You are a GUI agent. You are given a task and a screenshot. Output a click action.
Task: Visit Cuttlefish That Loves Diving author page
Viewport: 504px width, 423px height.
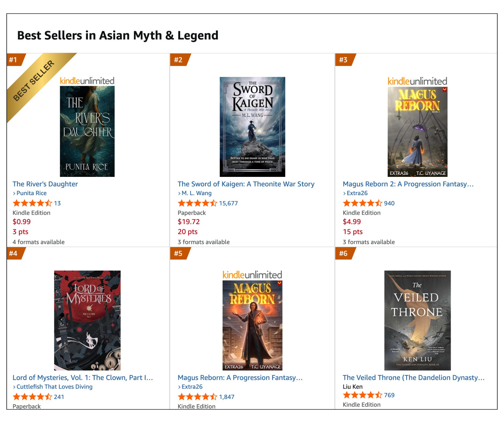coord(54,386)
